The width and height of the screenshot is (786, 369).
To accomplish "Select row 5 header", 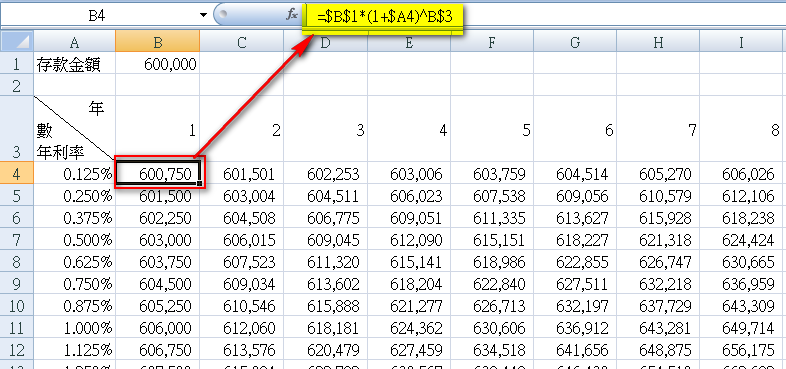I will pyautogui.click(x=17, y=196).
